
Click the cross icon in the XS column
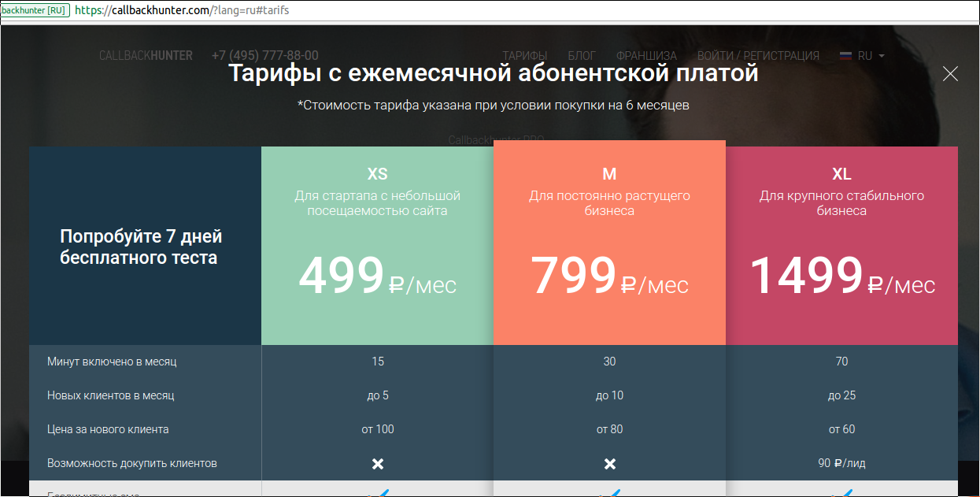[x=378, y=464]
